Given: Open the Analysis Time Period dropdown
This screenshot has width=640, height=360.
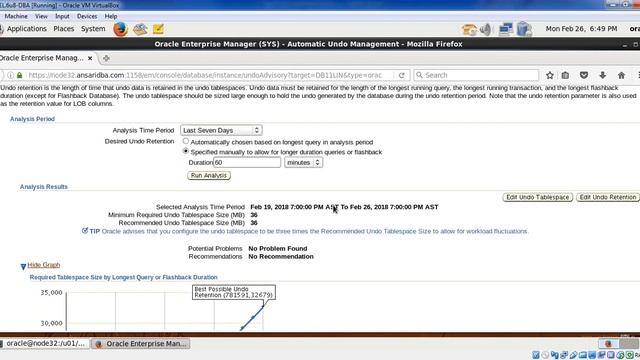Looking at the screenshot, I should [x=221, y=130].
